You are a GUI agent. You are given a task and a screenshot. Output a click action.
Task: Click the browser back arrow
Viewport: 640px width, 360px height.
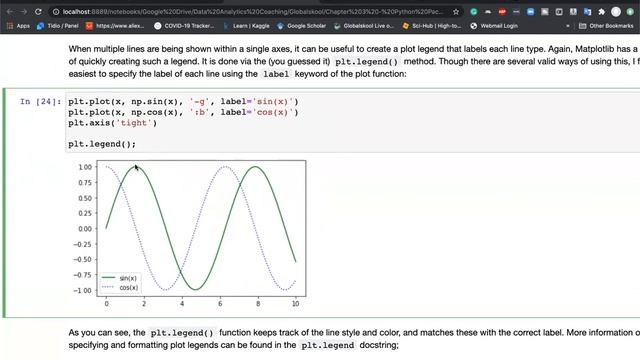point(9,12)
